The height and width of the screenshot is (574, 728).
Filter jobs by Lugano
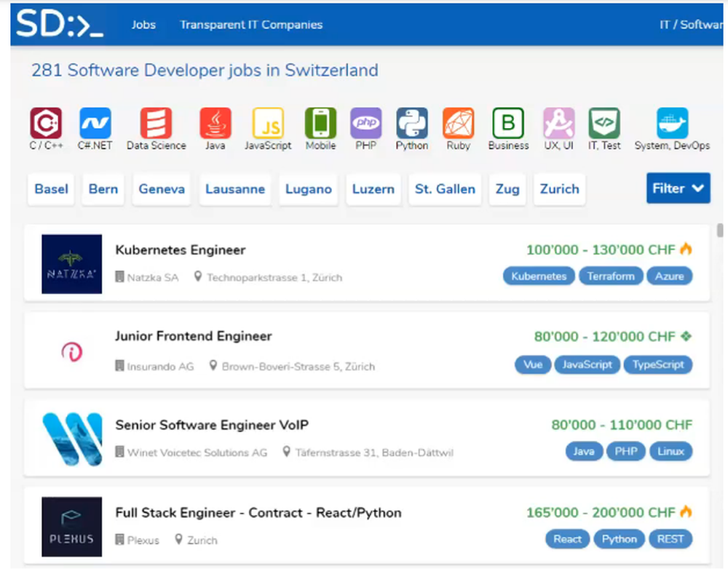[x=308, y=189]
